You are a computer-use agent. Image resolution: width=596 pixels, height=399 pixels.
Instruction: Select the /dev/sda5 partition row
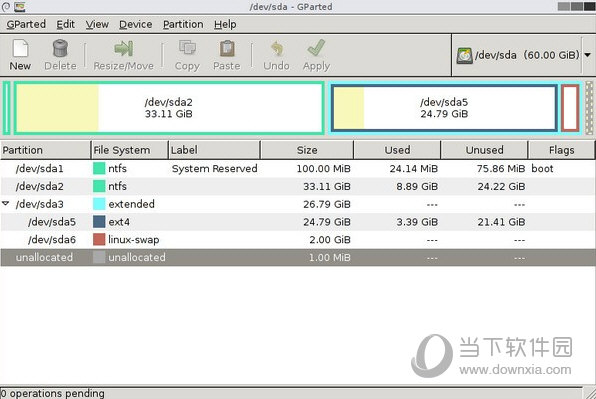tap(298, 222)
